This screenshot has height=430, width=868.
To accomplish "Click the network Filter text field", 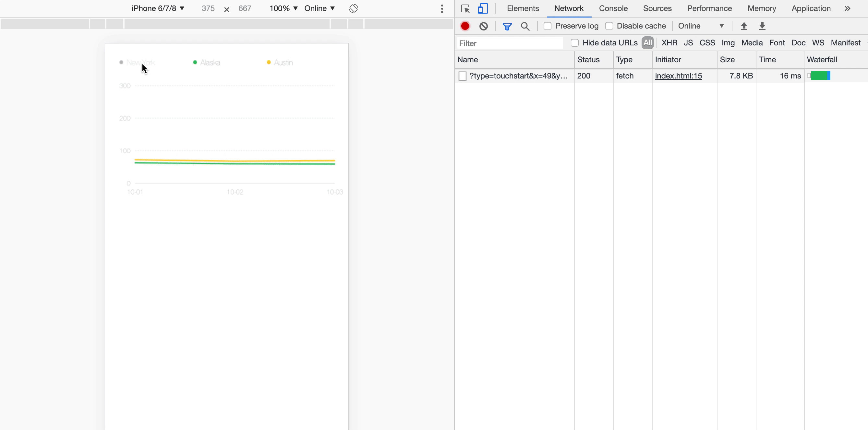I will point(510,43).
